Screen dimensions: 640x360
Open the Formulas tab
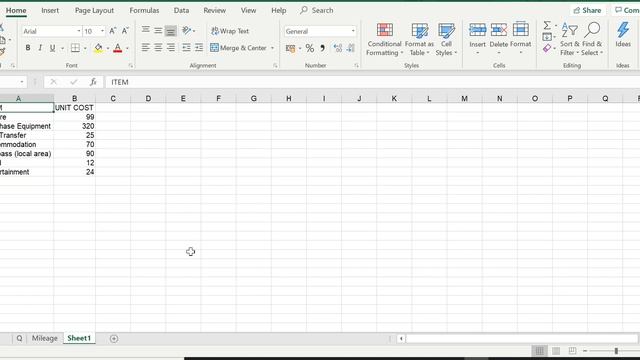[x=144, y=10]
